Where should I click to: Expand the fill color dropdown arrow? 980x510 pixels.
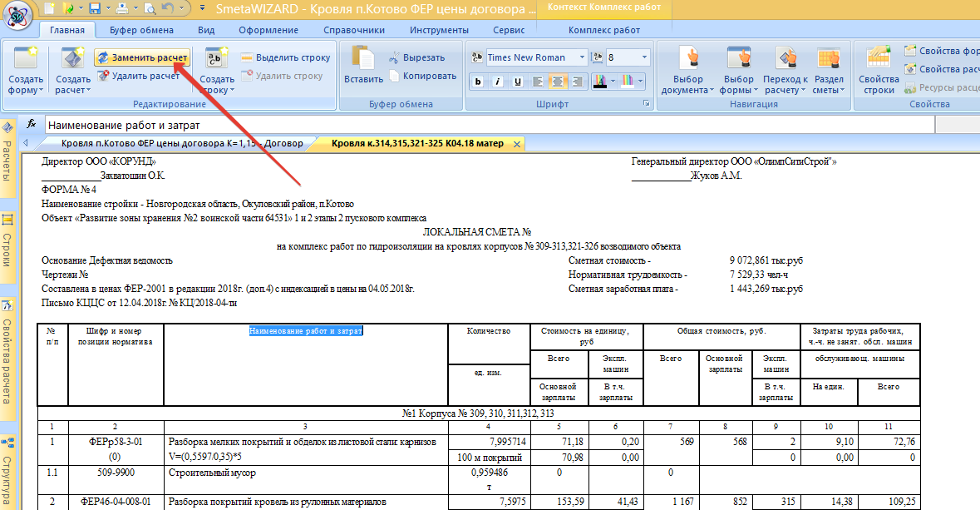pos(640,82)
